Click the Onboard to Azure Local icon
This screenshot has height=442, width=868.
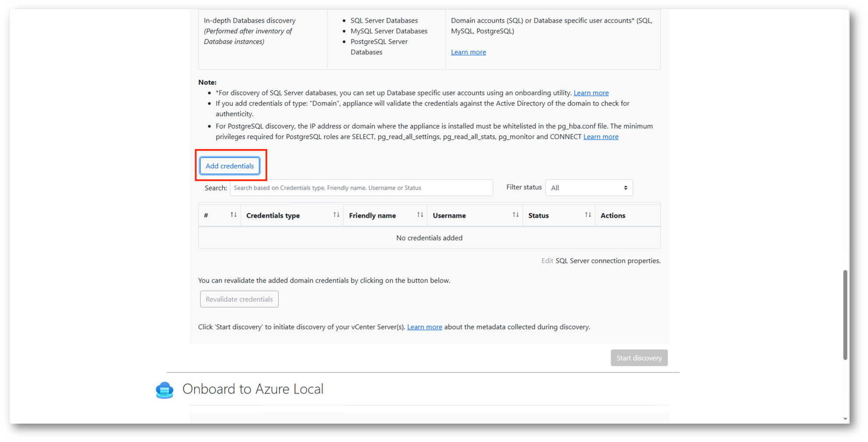pos(165,389)
